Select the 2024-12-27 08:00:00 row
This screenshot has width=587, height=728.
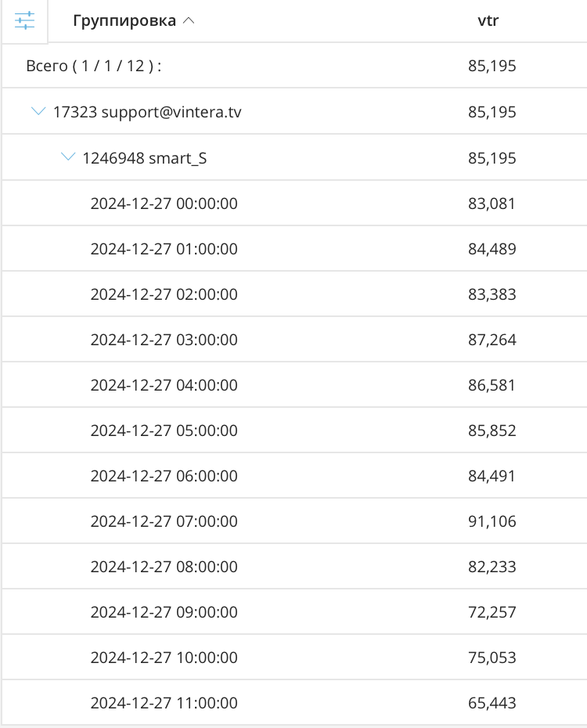point(164,568)
